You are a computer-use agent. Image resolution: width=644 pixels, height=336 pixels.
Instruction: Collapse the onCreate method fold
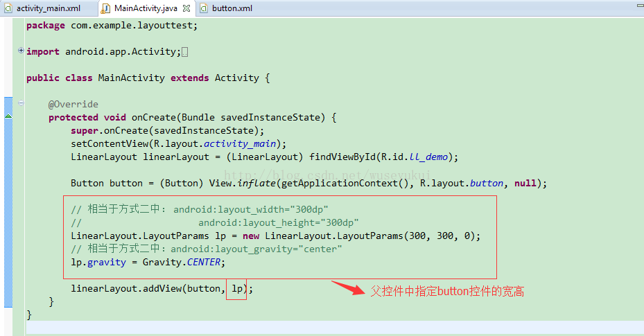coord(21,104)
